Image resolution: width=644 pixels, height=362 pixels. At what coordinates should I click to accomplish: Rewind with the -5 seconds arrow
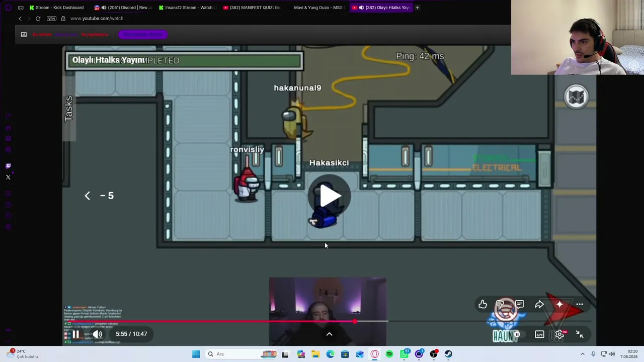(99, 196)
